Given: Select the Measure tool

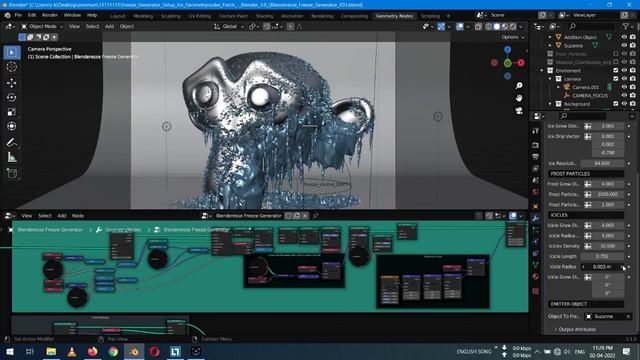Looking at the screenshot, I should click(x=11, y=157).
